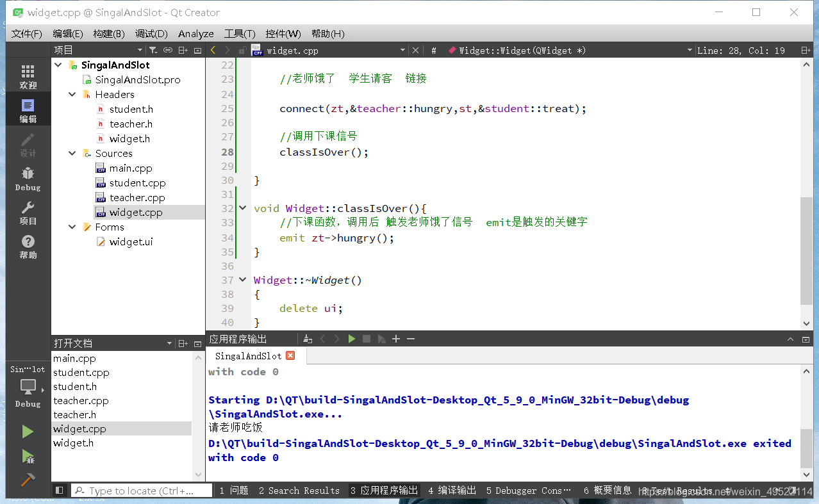Fold the Widget::classIsOver function at line 32
This screenshot has height=504, width=819.
point(242,208)
